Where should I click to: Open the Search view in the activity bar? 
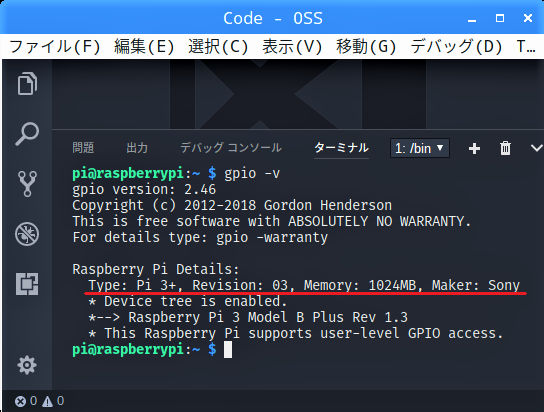[27, 134]
